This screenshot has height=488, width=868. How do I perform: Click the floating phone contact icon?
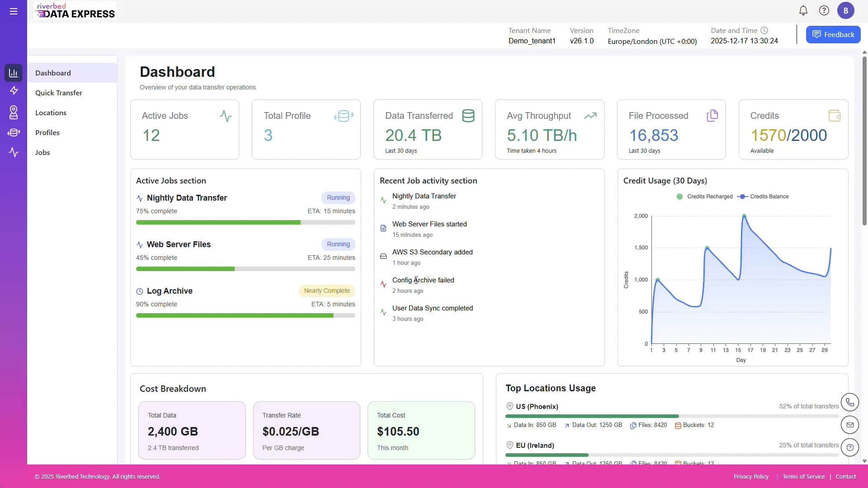click(849, 402)
